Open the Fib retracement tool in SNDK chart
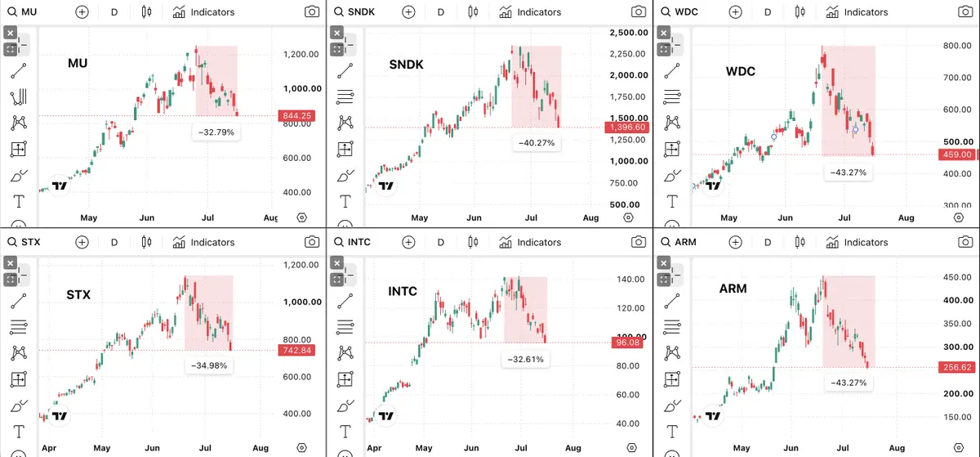The height and width of the screenshot is (457, 980). pos(345,96)
